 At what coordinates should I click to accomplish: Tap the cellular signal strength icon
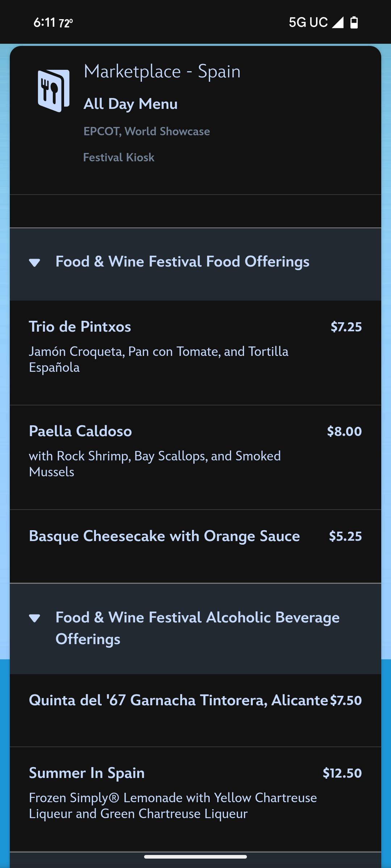click(338, 22)
